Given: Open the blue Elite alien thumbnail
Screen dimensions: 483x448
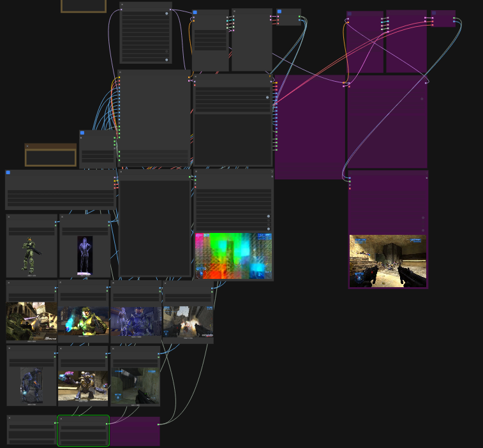Looking at the screenshot, I should click(31, 385).
